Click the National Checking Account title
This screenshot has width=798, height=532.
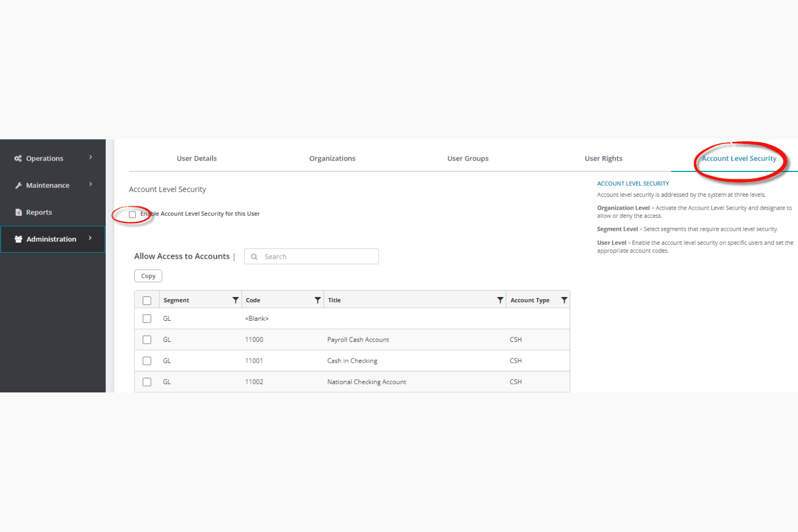367,382
